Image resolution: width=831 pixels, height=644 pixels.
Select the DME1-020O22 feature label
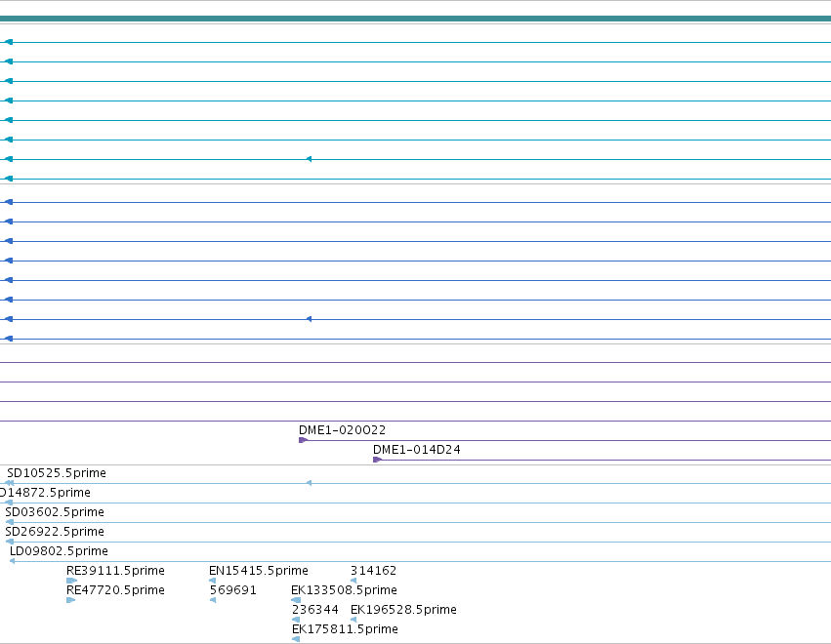coord(343,430)
